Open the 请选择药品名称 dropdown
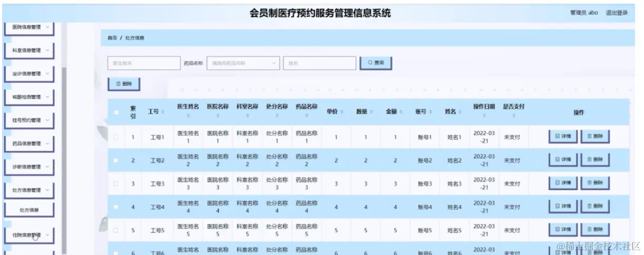Image resolution: width=644 pixels, height=255 pixels. click(x=243, y=63)
